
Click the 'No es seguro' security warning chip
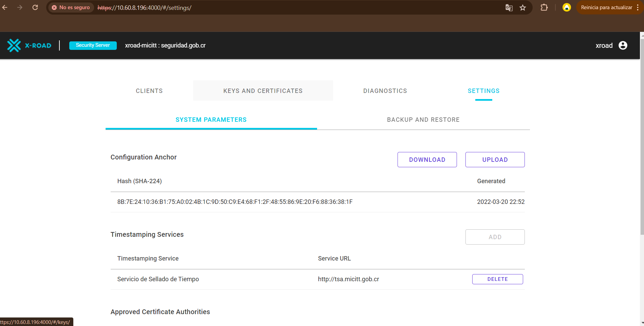point(71,7)
